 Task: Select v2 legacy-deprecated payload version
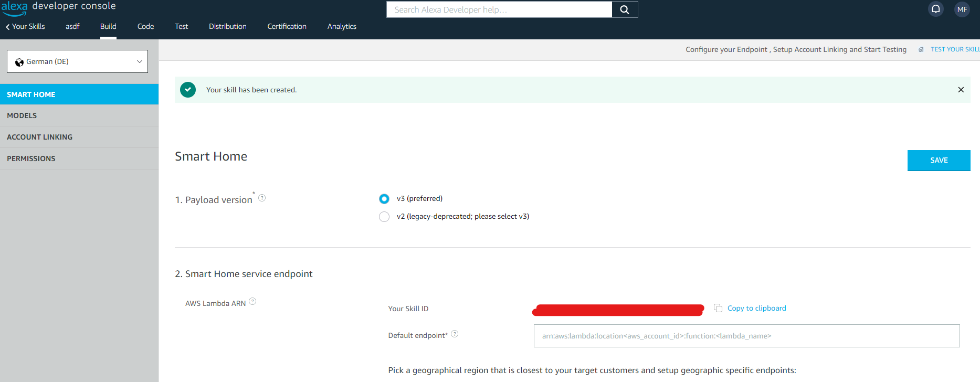tap(384, 217)
